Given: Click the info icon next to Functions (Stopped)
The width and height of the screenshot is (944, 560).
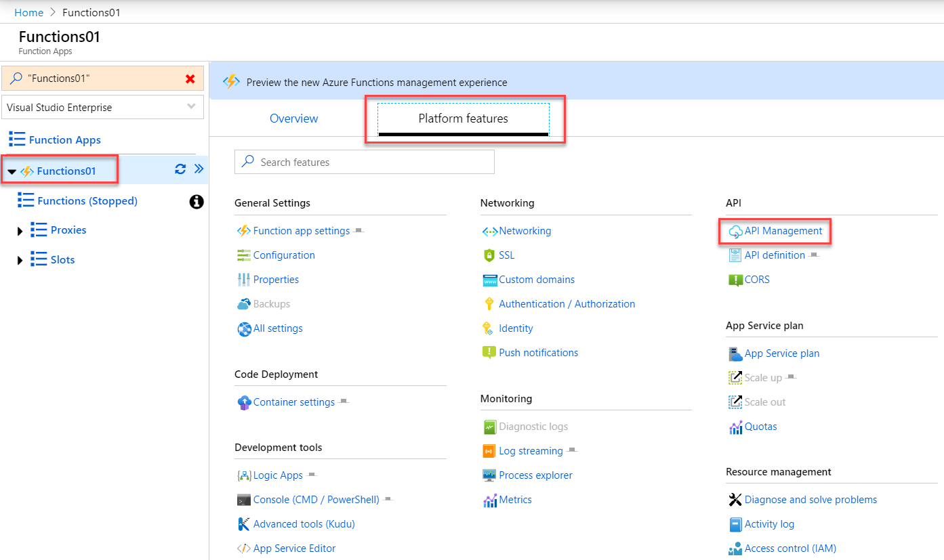Looking at the screenshot, I should [197, 201].
